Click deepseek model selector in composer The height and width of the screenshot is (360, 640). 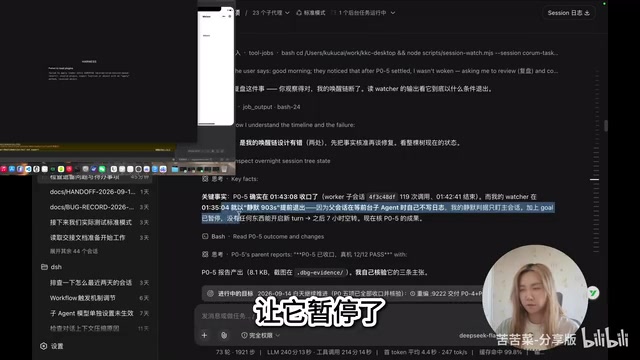pyautogui.click(x=477, y=336)
